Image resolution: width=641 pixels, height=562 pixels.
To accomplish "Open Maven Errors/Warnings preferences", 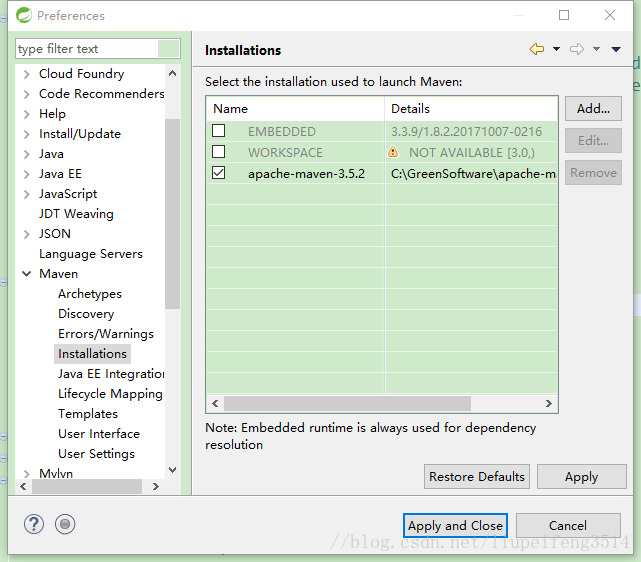I will pyautogui.click(x=106, y=334).
